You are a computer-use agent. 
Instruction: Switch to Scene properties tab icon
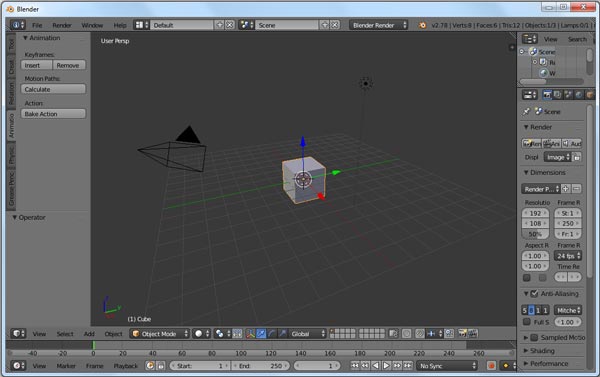(x=568, y=95)
